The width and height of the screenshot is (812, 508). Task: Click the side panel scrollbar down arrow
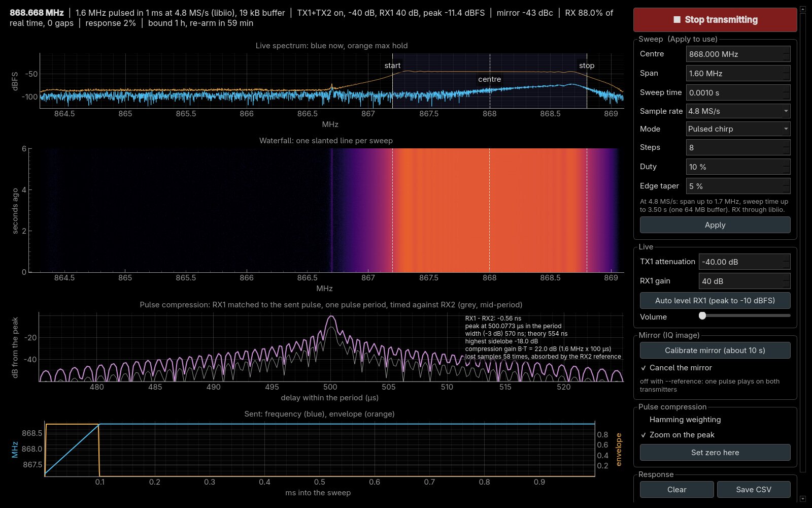coord(802,499)
